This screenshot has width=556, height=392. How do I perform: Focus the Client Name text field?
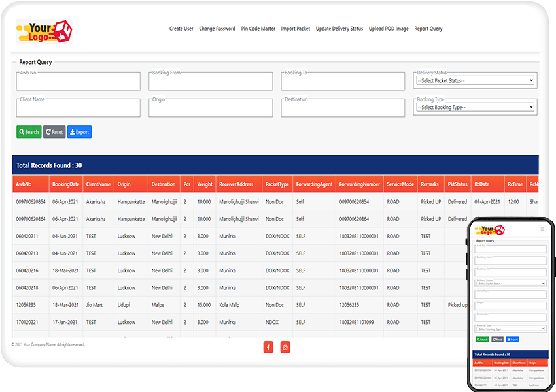coord(78,108)
